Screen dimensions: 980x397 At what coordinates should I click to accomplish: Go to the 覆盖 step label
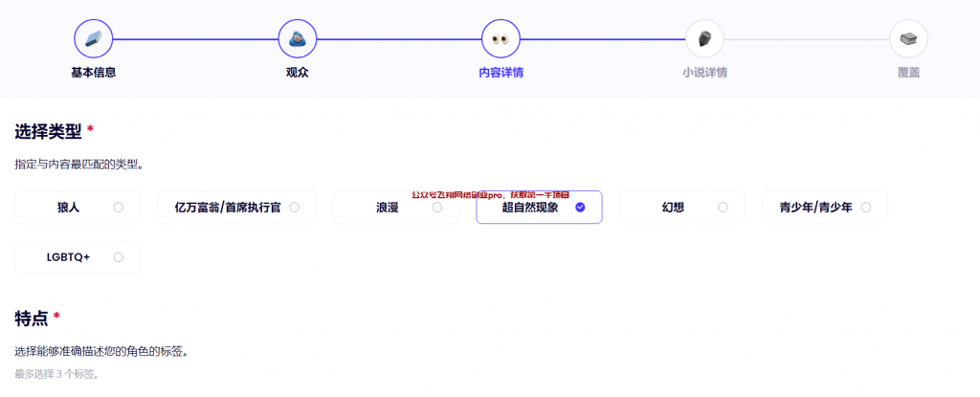point(908,73)
